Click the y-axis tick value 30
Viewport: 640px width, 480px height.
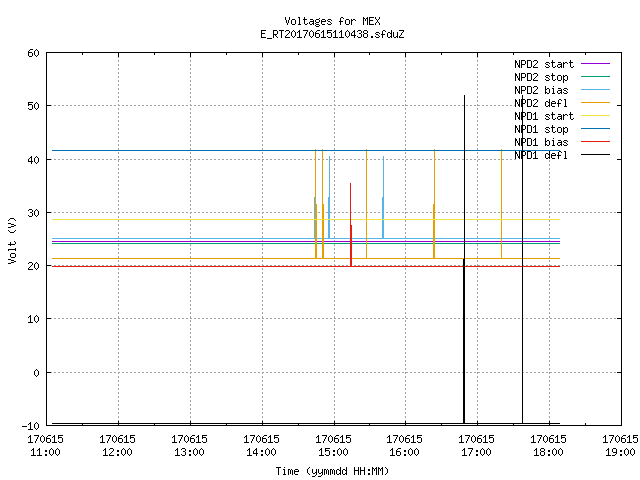tap(33, 213)
